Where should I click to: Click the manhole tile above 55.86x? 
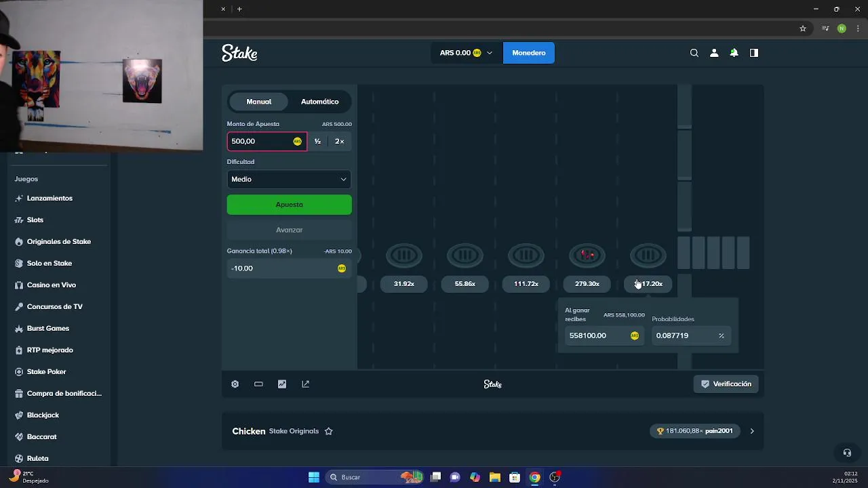coord(465,256)
